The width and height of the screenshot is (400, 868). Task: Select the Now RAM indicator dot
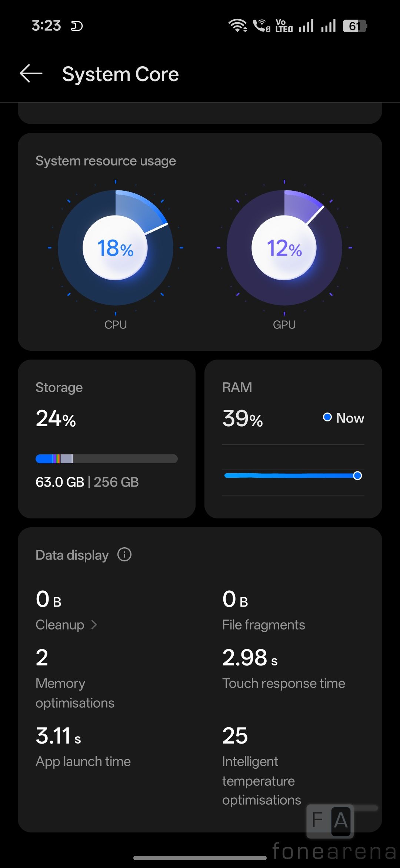327,417
